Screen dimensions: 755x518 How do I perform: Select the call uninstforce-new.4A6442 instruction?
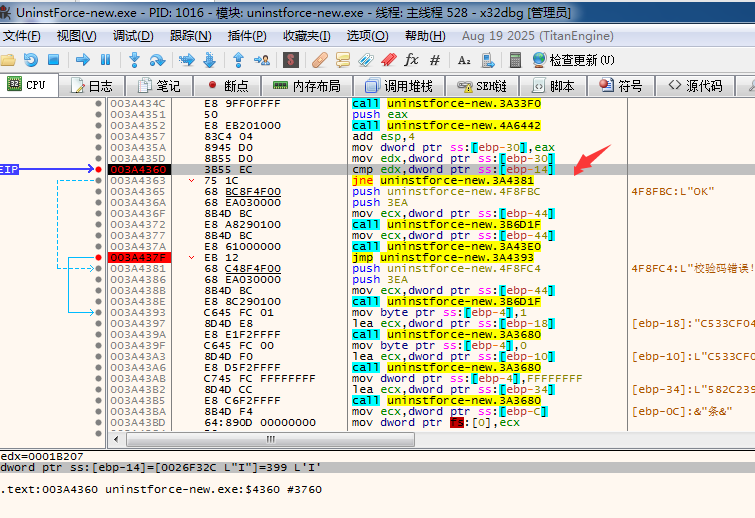446,126
